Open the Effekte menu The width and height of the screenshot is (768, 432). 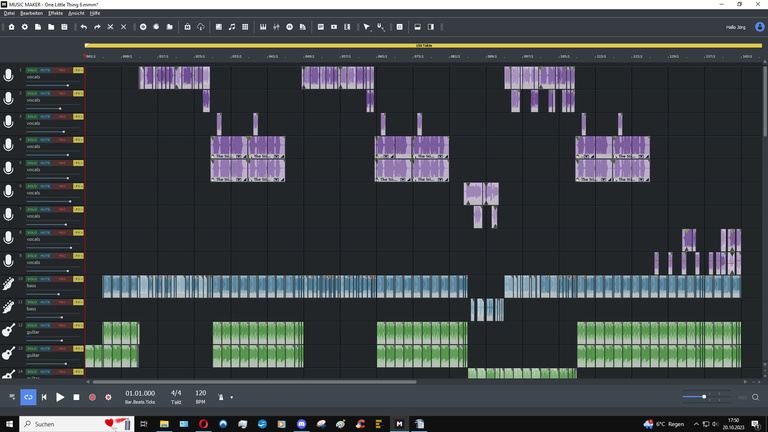point(56,13)
